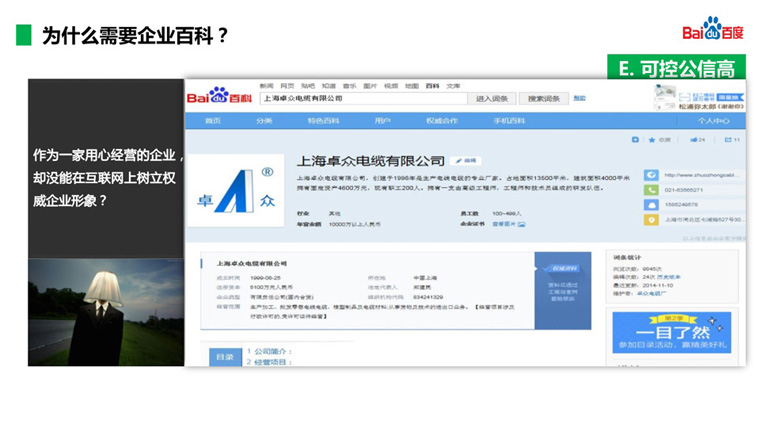Image resolution: width=760 pixels, height=428 pixels.
Task: Click the 目录 contents button
Action: coord(225,357)
